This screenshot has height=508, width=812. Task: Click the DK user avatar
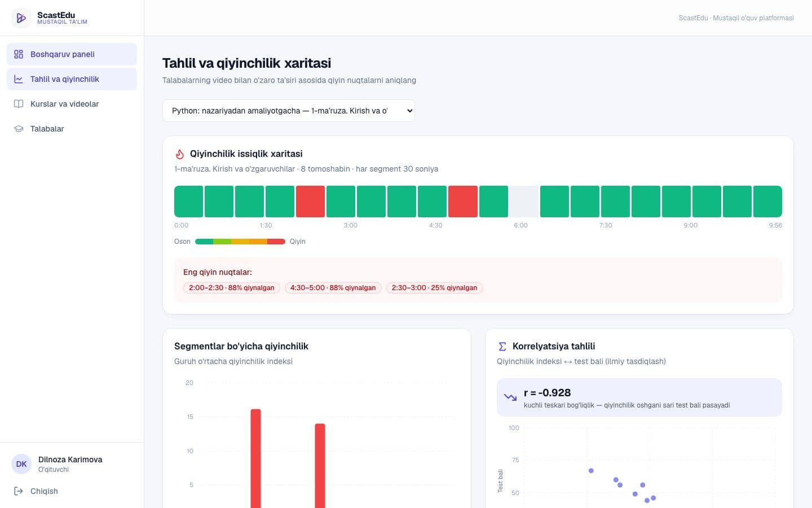pyautogui.click(x=21, y=464)
